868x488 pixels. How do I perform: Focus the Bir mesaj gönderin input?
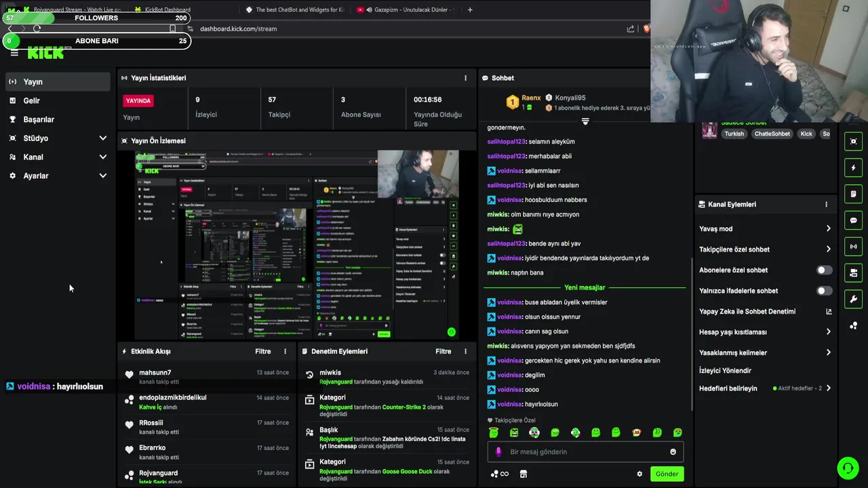pos(585,452)
